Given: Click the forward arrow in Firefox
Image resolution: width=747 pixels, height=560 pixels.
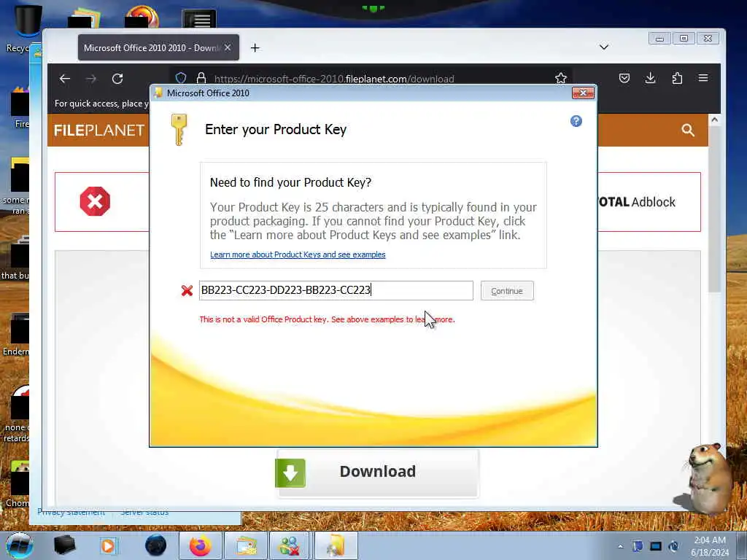Looking at the screenshot, I should [x=91, y=79].
